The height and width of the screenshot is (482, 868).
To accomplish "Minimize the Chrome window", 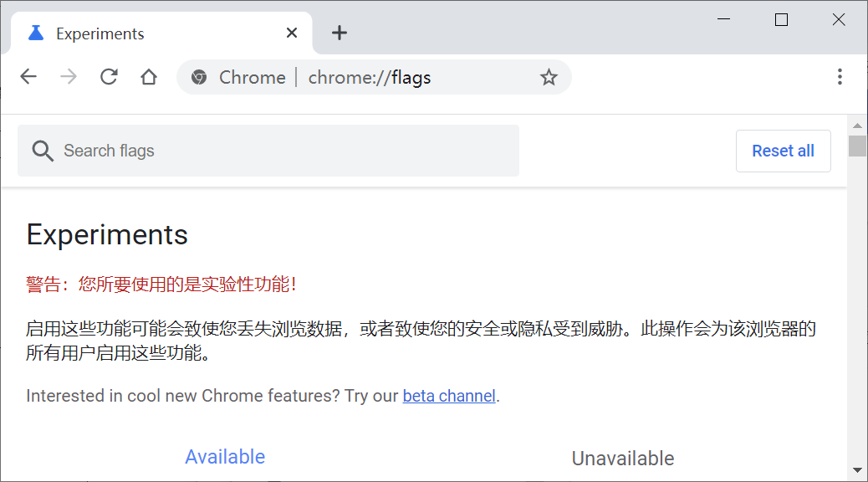I will point(723,19).
